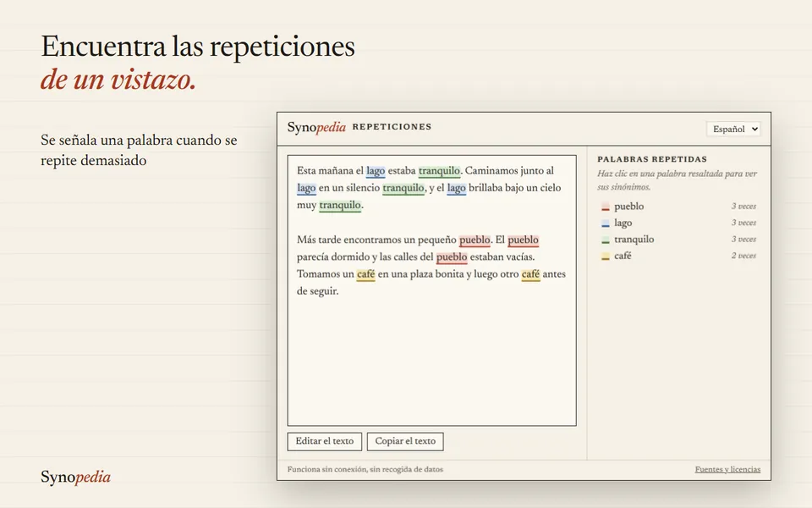Click highlighted 'café' after 'Tomamos un'

365,274
